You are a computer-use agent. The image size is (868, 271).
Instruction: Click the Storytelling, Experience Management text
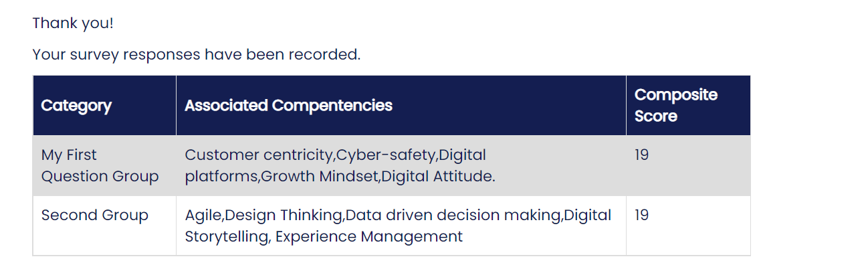[324, 236]
